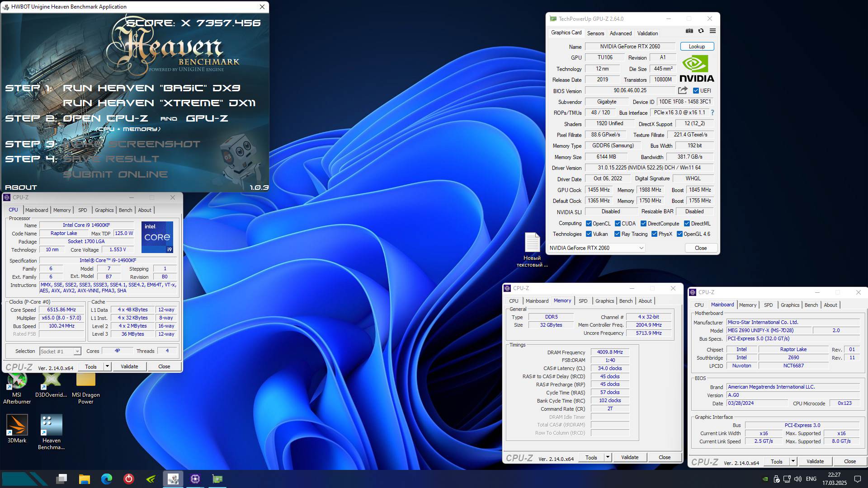Click the BIOS version share/export icon
The height and width of the screenshot is (488, 868).
point(683,90)
